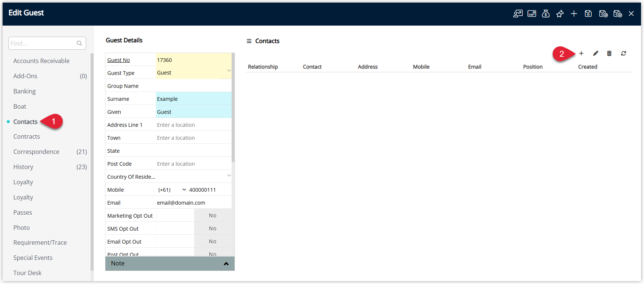Open the Guest Type dropdown

coord(229,70)
